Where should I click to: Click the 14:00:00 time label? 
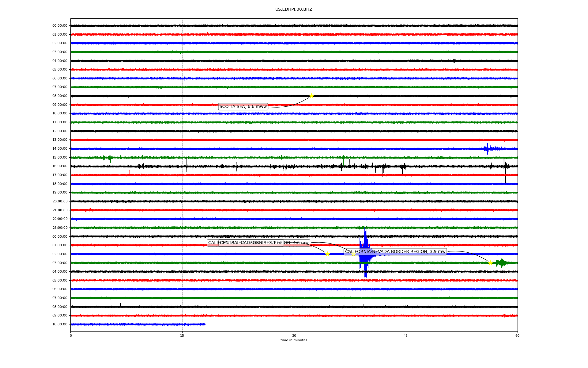click(60, 149)
